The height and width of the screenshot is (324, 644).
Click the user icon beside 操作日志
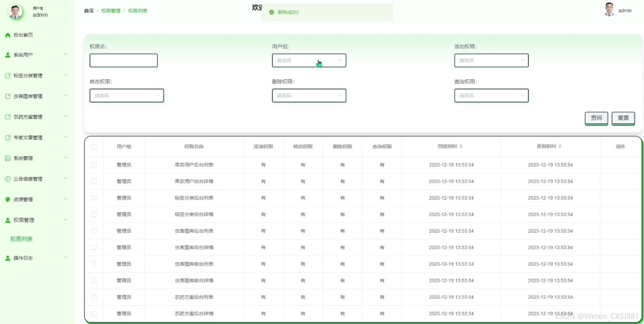(x=8, y=258)
